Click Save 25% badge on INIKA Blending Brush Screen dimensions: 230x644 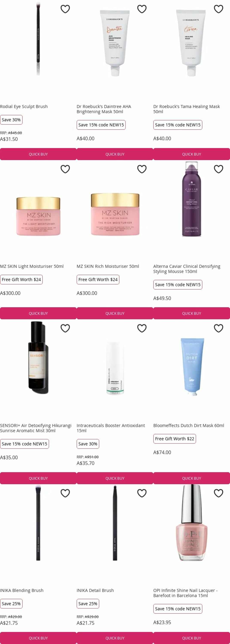point(11,603)
